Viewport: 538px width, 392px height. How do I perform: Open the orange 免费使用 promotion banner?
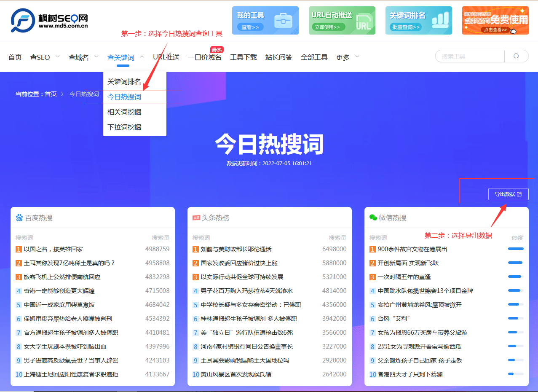tap(495, 21)
